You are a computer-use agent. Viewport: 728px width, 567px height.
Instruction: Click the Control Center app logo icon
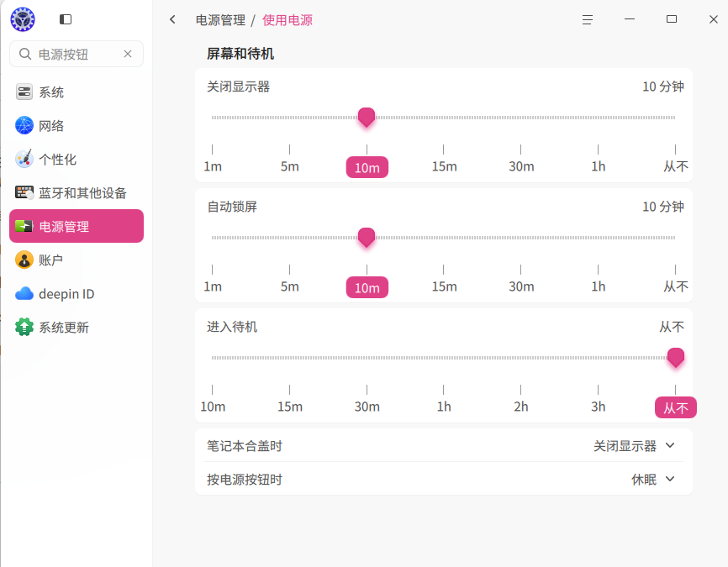coord(23,19)
